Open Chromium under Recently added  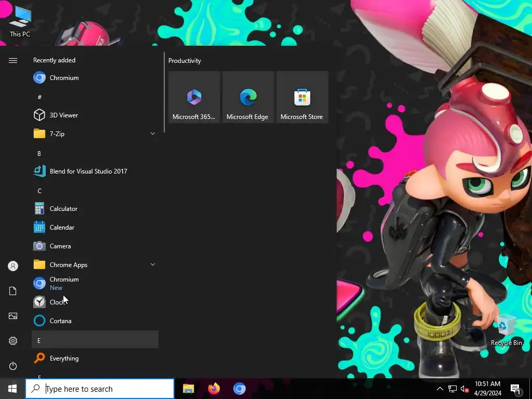point(95,78)
